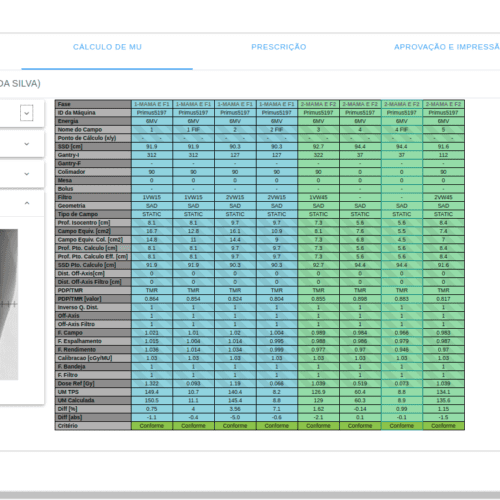Expand the collapsed panel directly above the up chevron
Image resolution: width=500 pixels, height=500 pixels.
click(x=27, y=174)
